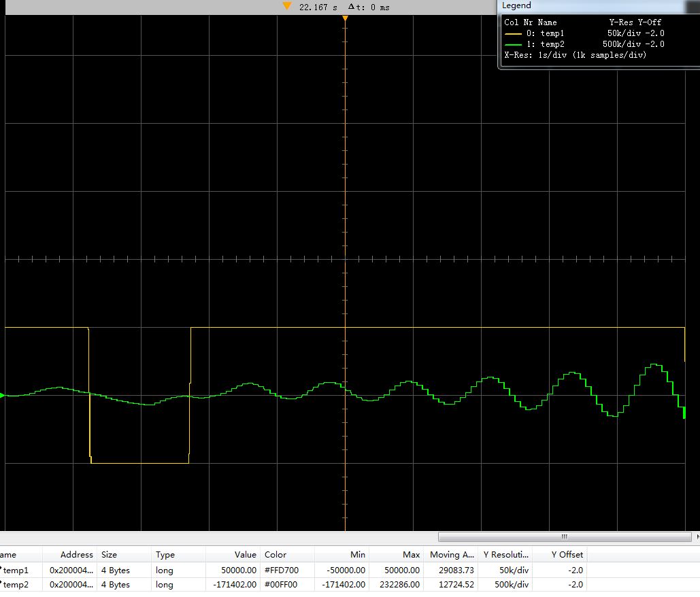Sort by the Address column header
Screen dimensions: 700x597
coord(69,555)
